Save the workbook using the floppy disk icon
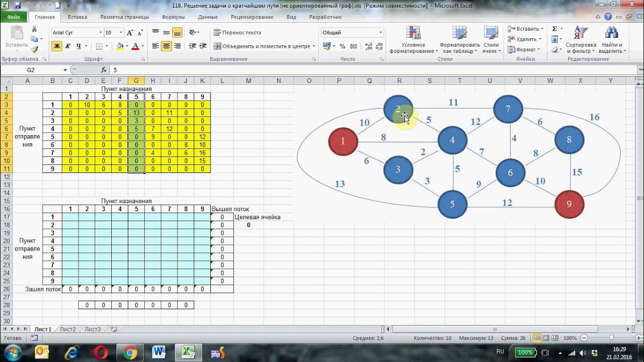The height and width of the screenshot is (362, 644). pos(17,6)
